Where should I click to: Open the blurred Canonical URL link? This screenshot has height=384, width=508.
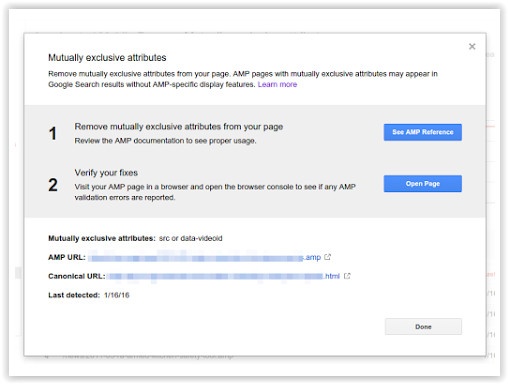click(x=224, y=276)
